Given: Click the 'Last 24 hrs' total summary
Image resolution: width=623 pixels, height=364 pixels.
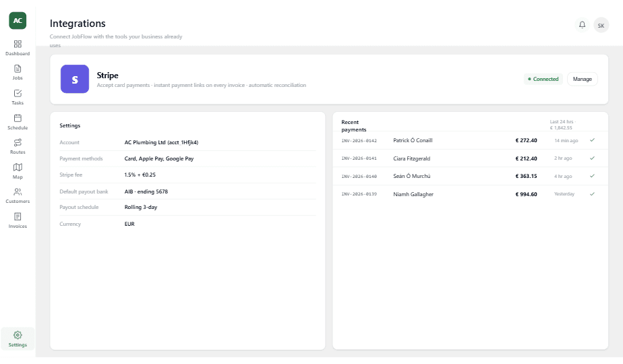Looking at the screenshot, I should 562,125.
